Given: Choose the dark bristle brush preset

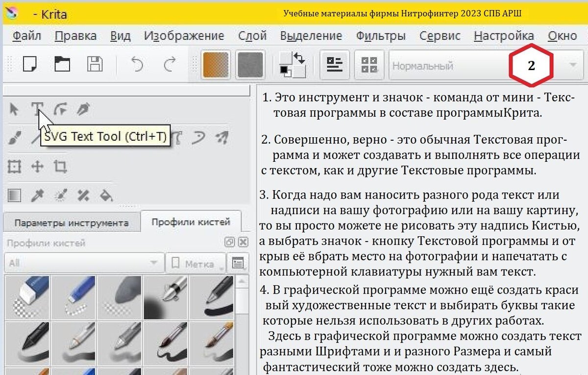Looking at the screenshot, I should (166, 343).
